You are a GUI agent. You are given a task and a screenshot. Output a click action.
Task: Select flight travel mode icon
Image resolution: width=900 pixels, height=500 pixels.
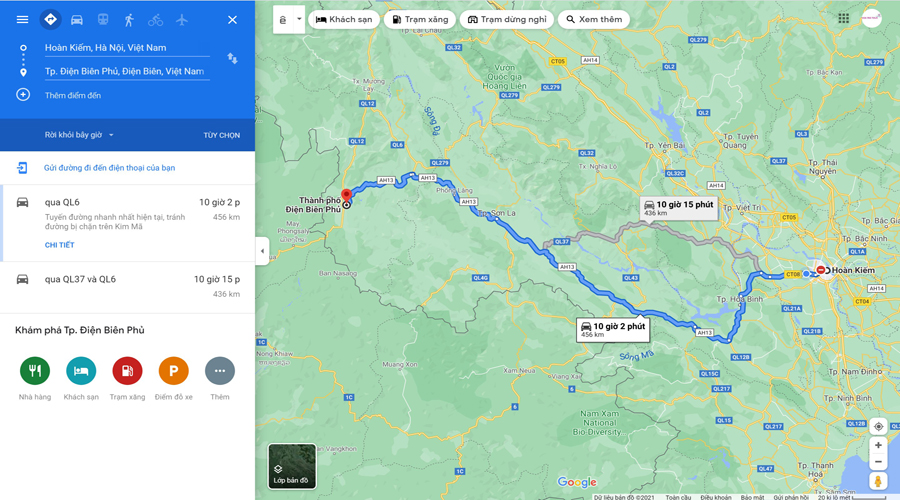coord(182,20)
